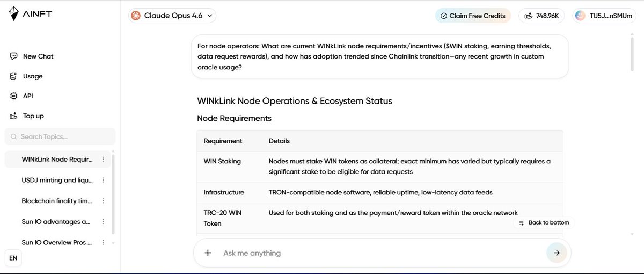Open the 748.96K credits balance
This screenshot has height=274, width=644.
[x=541, y=16]
